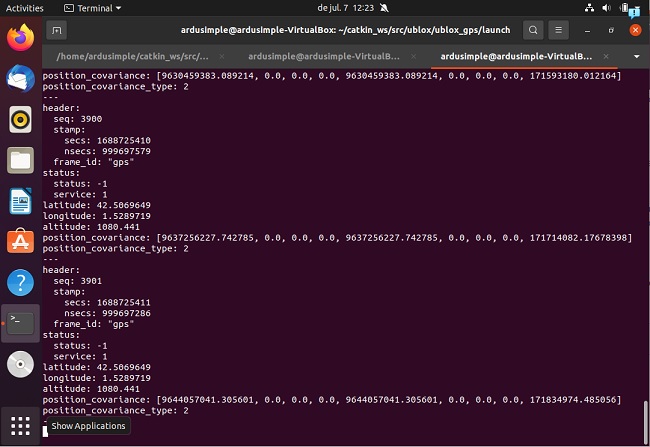
Task: Open Rhythmbox music player
Action: (20, 119)
